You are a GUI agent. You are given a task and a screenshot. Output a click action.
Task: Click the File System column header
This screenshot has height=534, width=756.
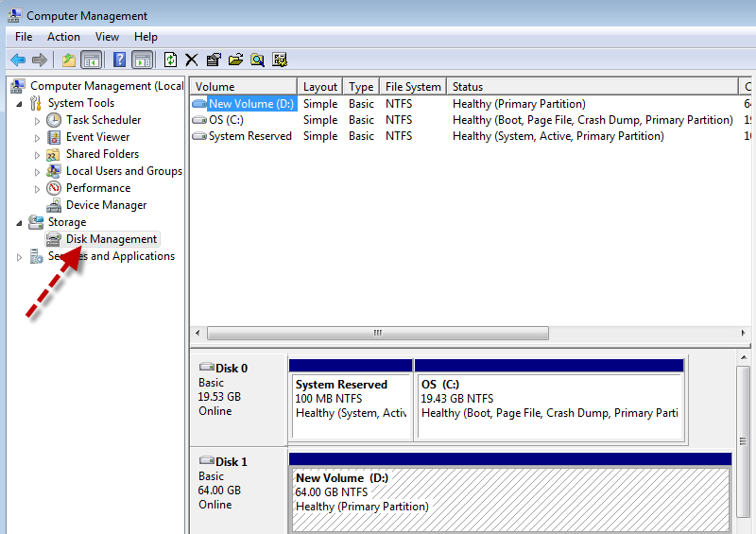[413, 87]
